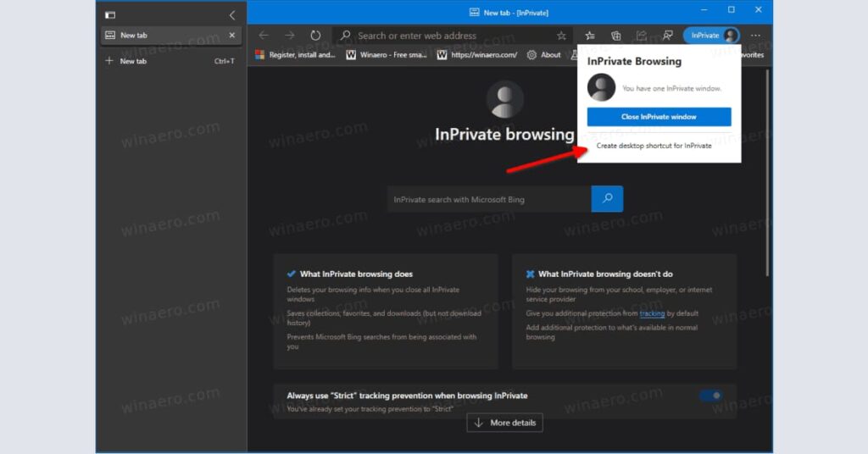Image resolution: width=868 pixels, height=454 pixels.
Task: Click the Feedback icon in toolbar
Action: [x=667, y=36]
